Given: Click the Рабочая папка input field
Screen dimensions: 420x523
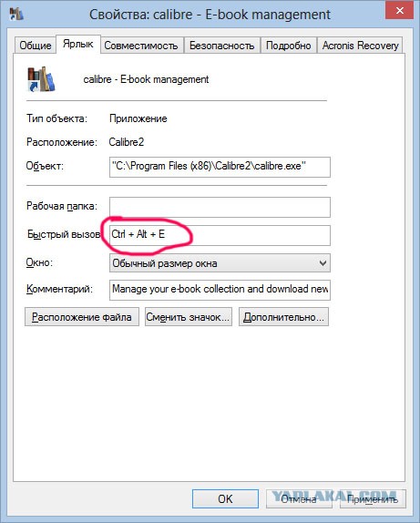Looking at the screenshot, I should [x=220, y=207].
